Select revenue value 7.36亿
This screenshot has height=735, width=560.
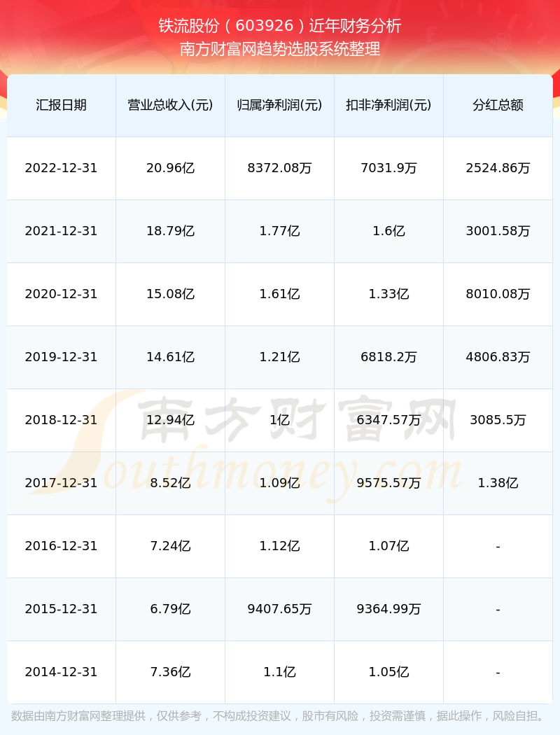[171, 672]
